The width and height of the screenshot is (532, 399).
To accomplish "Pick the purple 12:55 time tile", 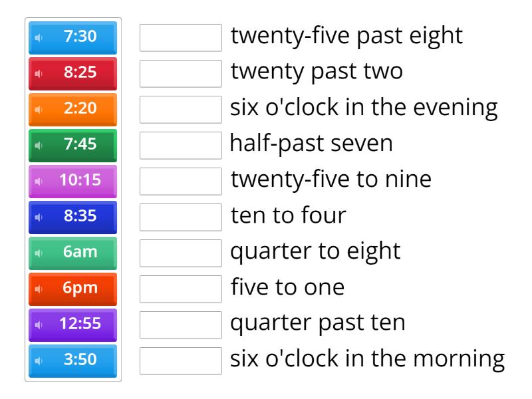I will [x=80, y=325].
